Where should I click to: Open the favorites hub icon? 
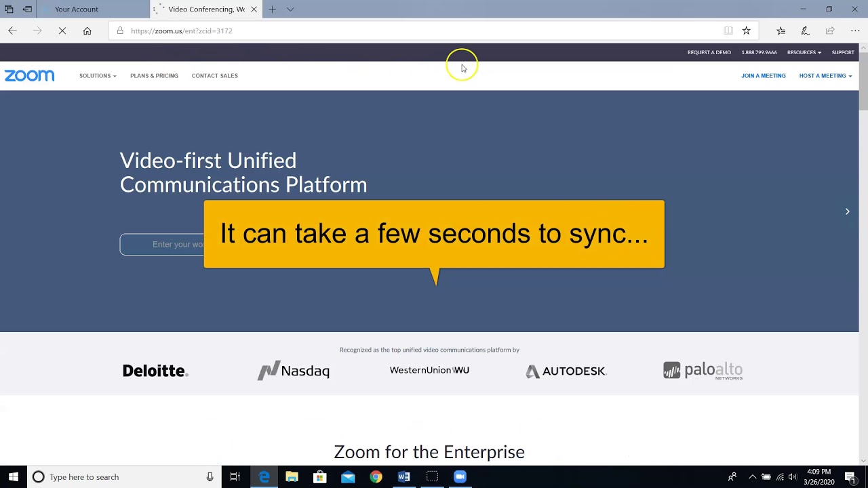pos(781,30)
